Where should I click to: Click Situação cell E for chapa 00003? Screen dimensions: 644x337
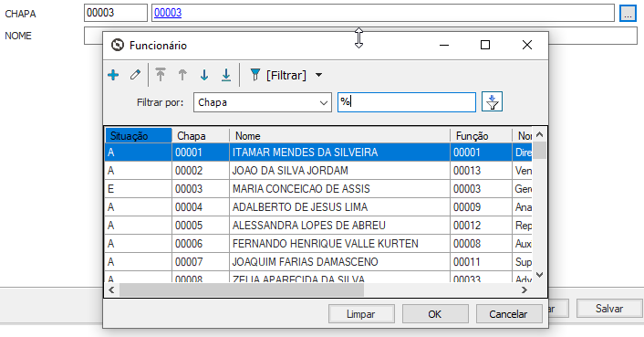click(x=139, y=189)
